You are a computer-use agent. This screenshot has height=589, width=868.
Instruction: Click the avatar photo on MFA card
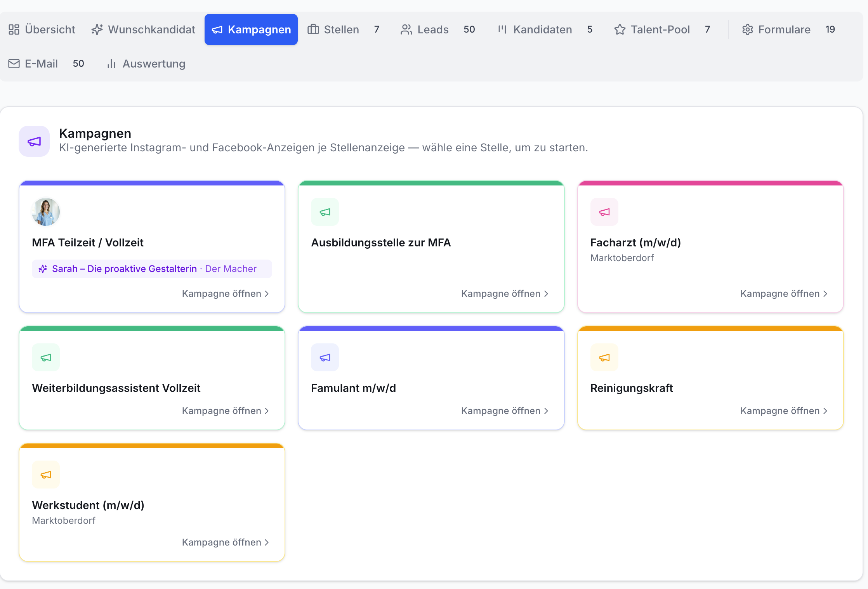tap(46, 212)
